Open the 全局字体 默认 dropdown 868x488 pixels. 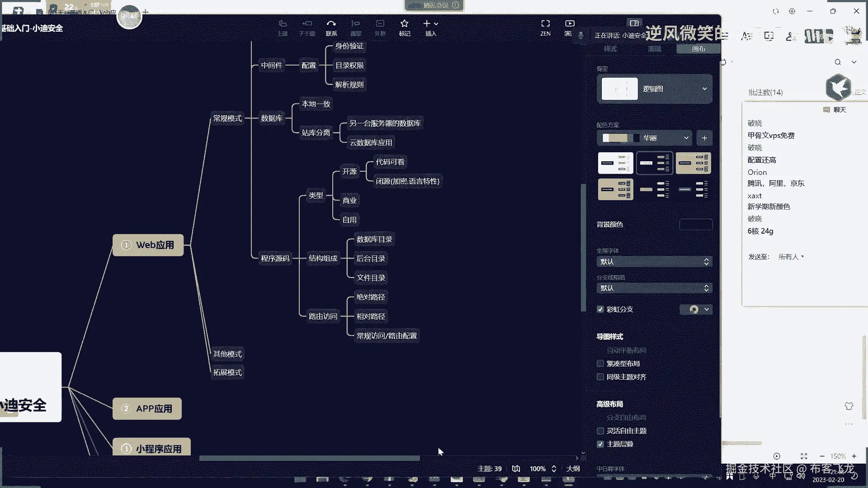654,262
